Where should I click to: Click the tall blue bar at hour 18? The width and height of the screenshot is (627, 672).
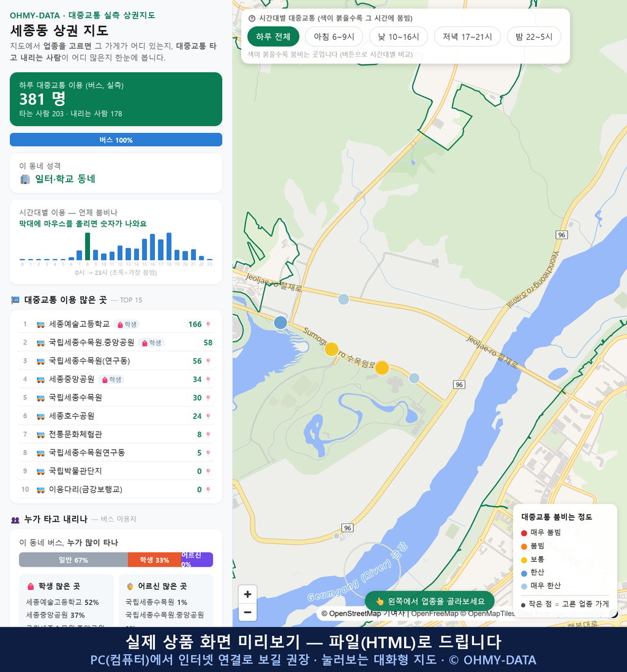pos(169,247)
